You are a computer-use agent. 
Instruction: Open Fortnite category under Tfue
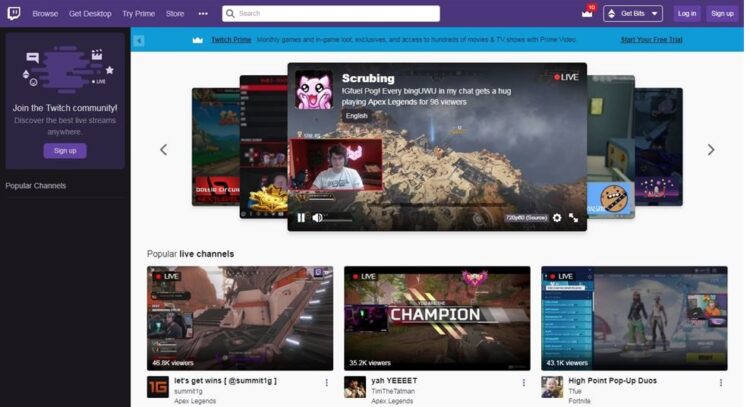[x=579, y=401]
